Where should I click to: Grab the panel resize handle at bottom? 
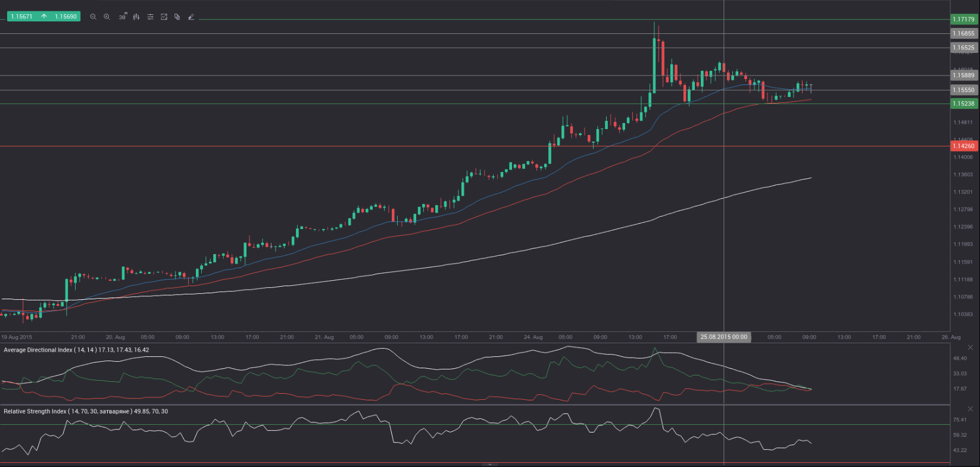click(489, 464)
